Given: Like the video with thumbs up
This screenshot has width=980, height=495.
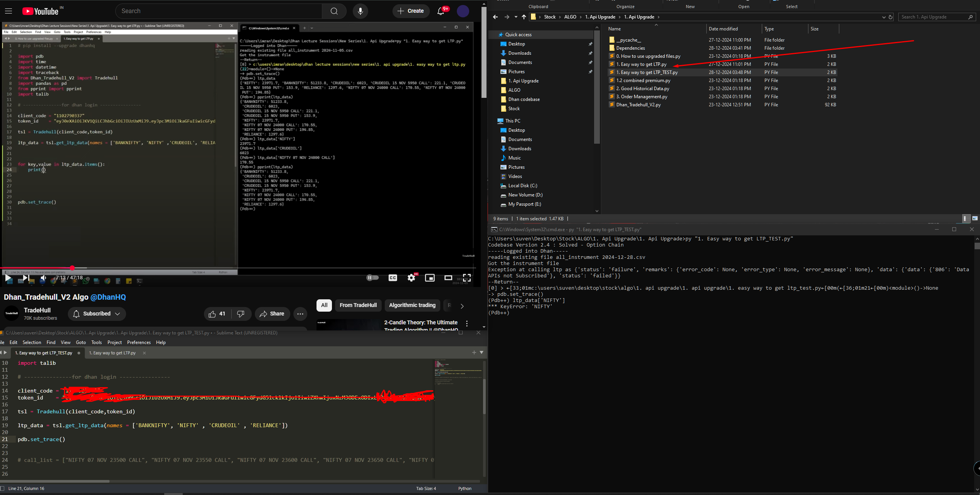Looking at the screenshot, I should coord(217,314).
